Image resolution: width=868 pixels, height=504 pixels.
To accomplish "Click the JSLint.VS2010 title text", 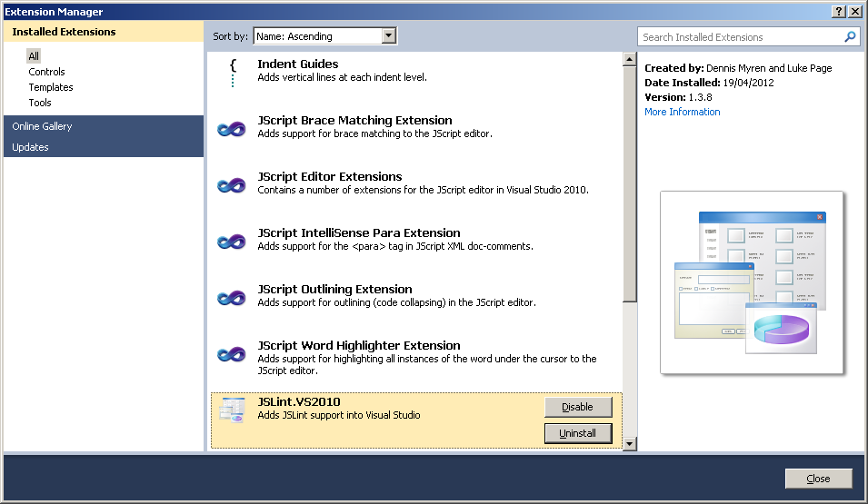I will [x=299, y=402].
